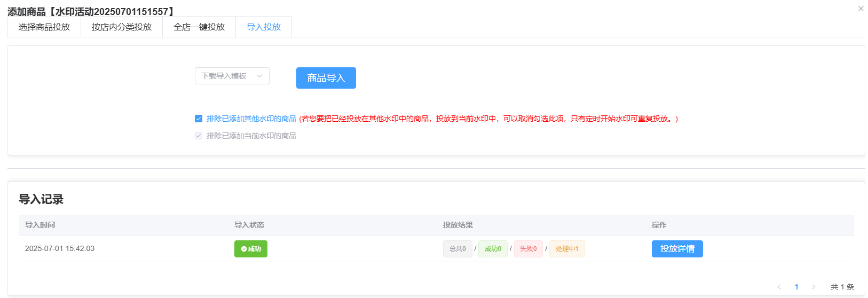Go to next page arrow
The image size is (868, 298).
[814, 287]
